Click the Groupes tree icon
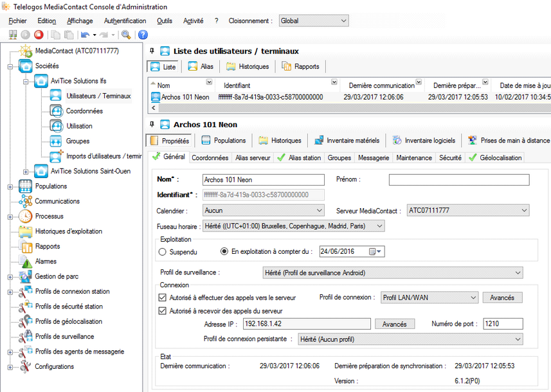 coord(56,141)
